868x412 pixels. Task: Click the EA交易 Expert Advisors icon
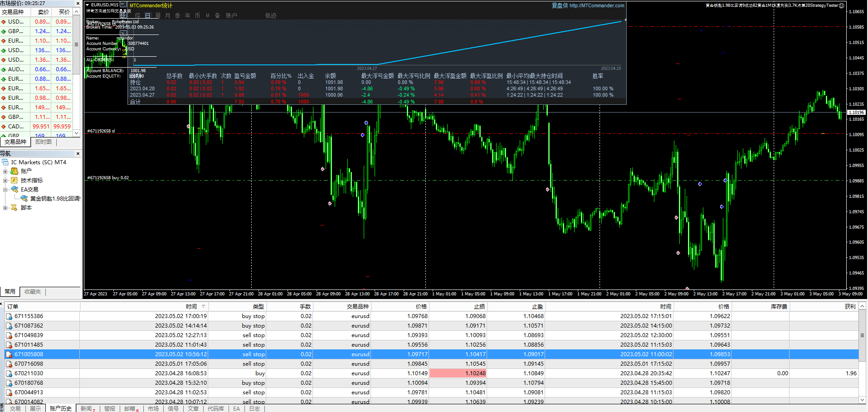pyautogui.click(x=15, y=189)
